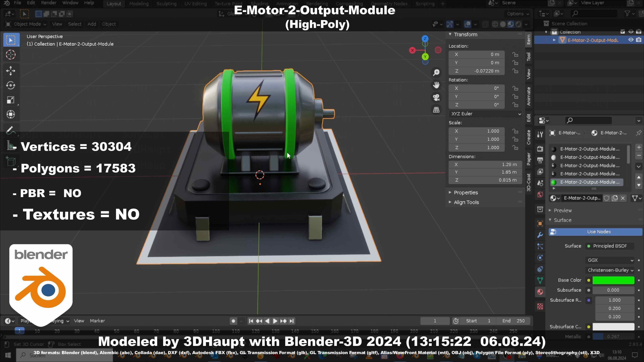The width and height of the screenshot is (644, 362).
Task: Choose the Scale tool
Action: coord(11,100)
